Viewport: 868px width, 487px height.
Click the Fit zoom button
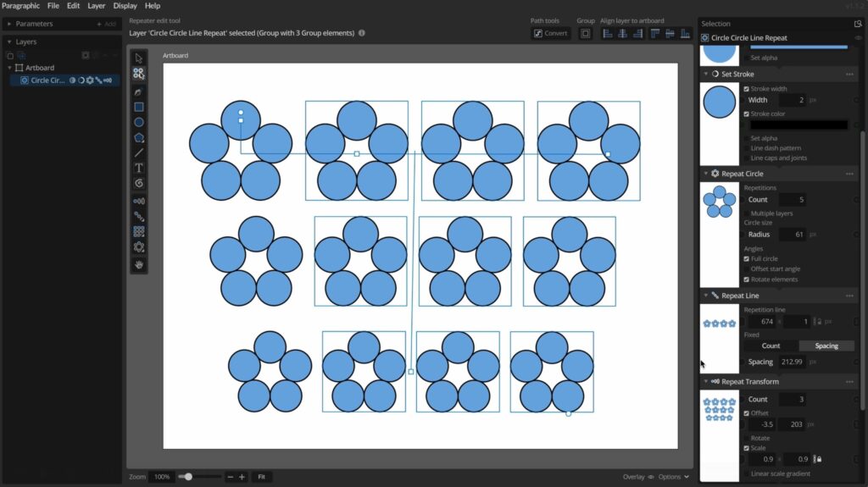pyautogui.click(x=263, y=477)
